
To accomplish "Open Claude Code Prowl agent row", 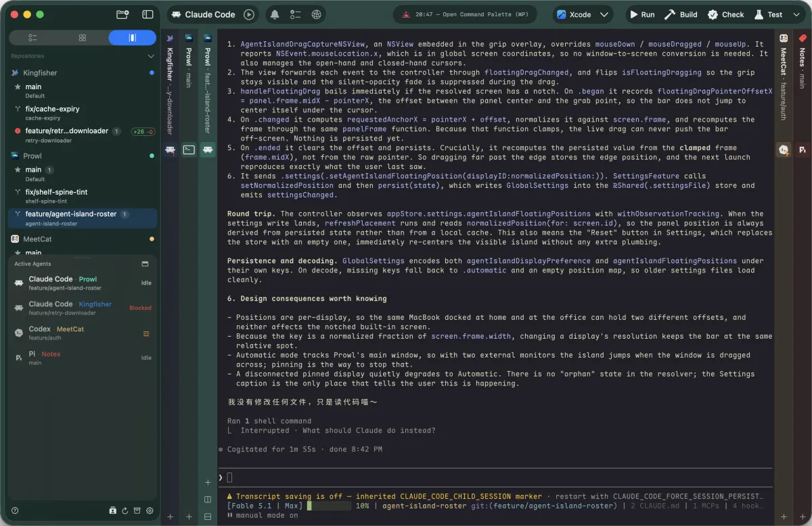I will (x=83, y=283).
